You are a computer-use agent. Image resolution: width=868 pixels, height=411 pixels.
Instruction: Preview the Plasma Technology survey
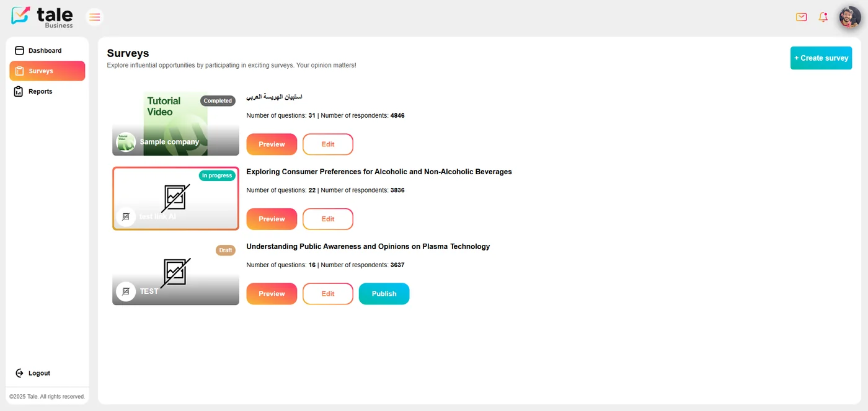coord(272,294)
